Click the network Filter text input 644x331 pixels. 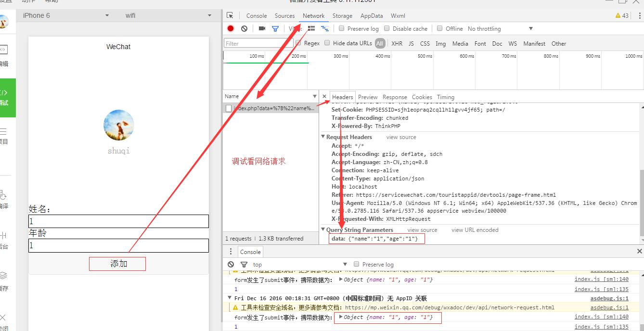tap(258, 43)
